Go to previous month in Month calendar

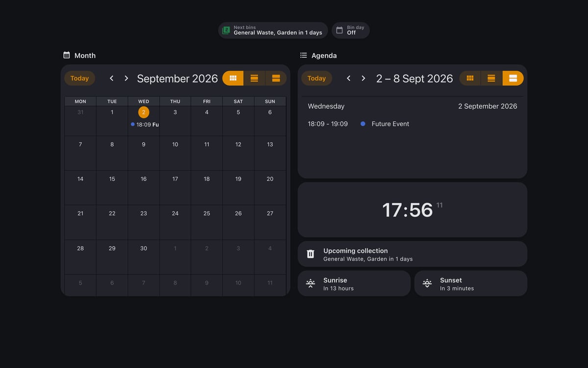coord(112,79)
